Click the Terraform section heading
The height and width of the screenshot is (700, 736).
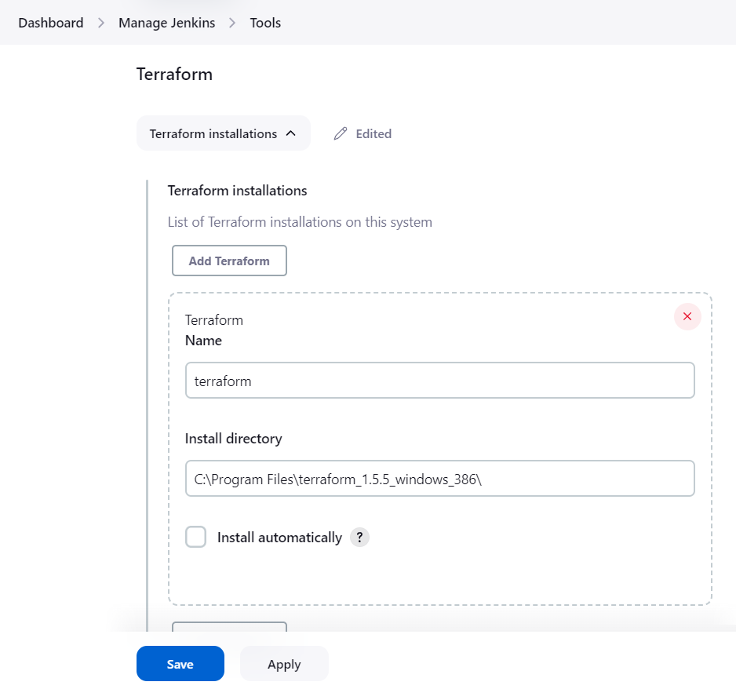175,75
